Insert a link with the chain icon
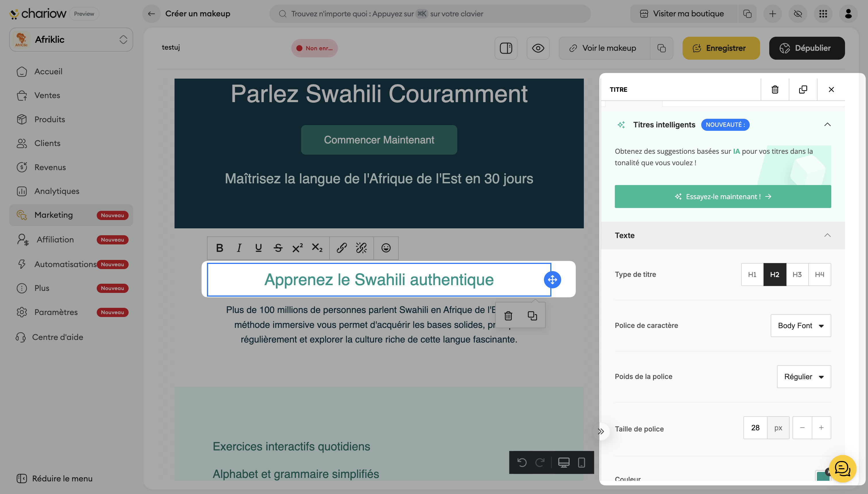Screen dimensions: 868x494 pyautogui.click(x=342, y=248)
